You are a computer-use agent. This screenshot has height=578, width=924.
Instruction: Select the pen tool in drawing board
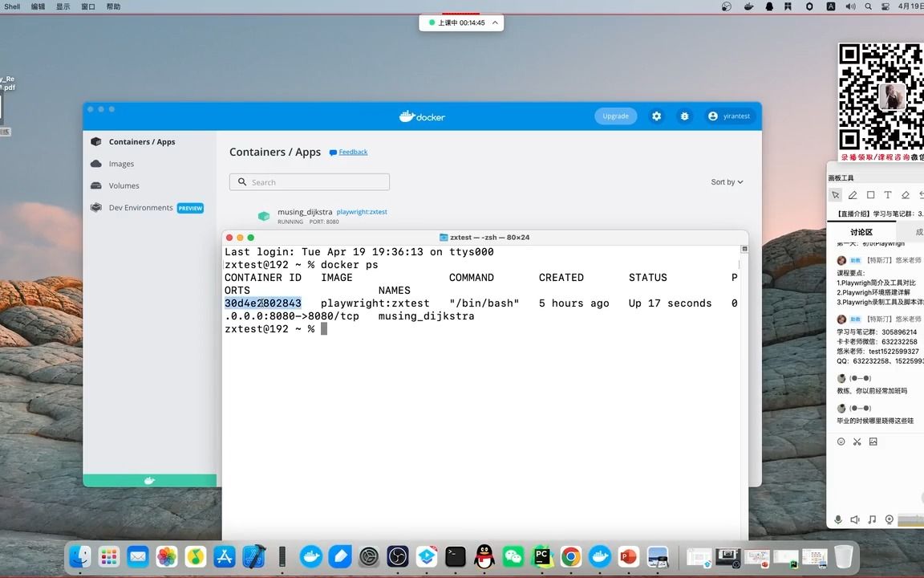[x=853, y=194]
